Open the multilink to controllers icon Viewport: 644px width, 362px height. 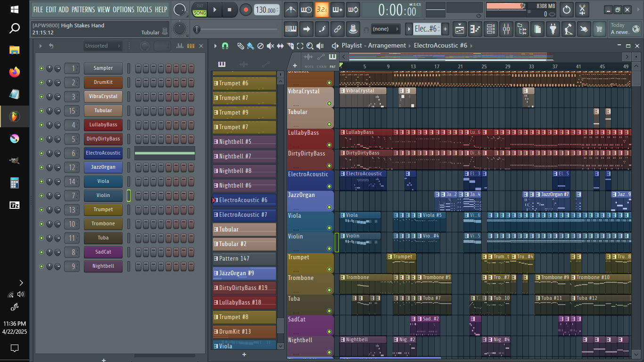point(353,29)
